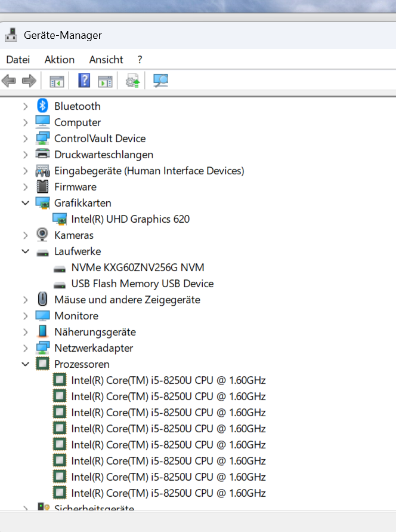Viewport: 396px width, 532px height.
Task: Select NVMe KXG60ZNV256G NVM drive
Action: pos(138,267)
